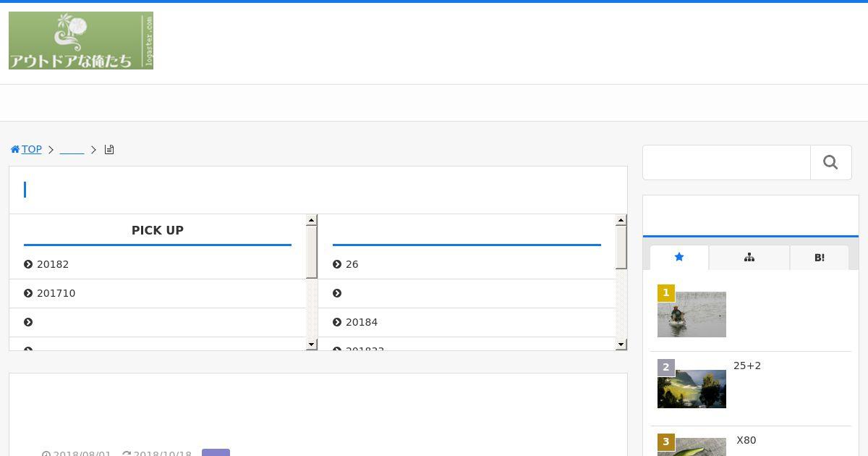Open the rank 1 kayak thumbnail
This screenshot has height=456, width=868.
click(x=692, y=314)
